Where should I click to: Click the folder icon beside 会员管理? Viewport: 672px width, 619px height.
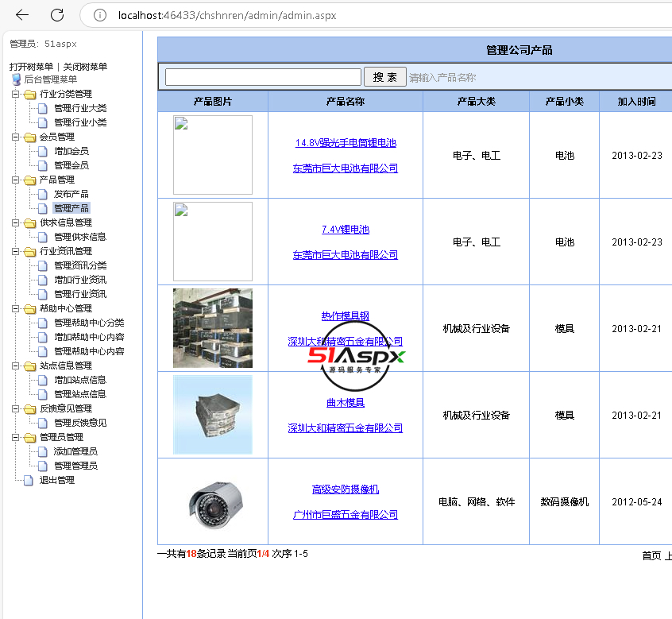click(x=29, y=137)
